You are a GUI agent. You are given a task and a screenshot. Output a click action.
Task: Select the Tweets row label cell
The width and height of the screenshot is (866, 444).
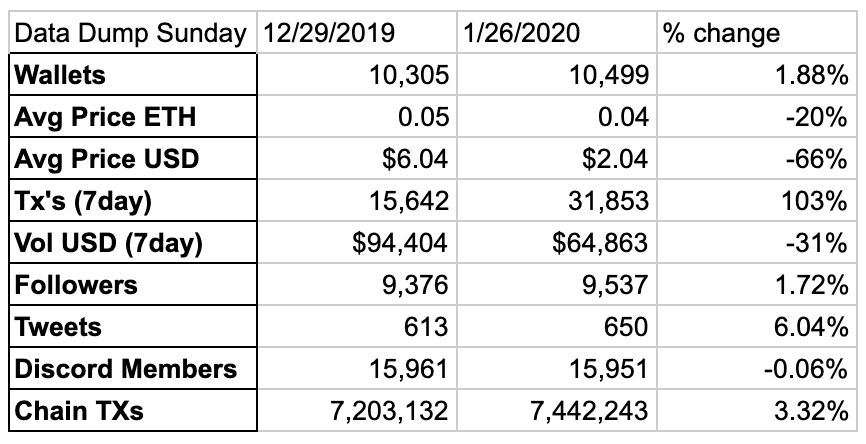133,326
